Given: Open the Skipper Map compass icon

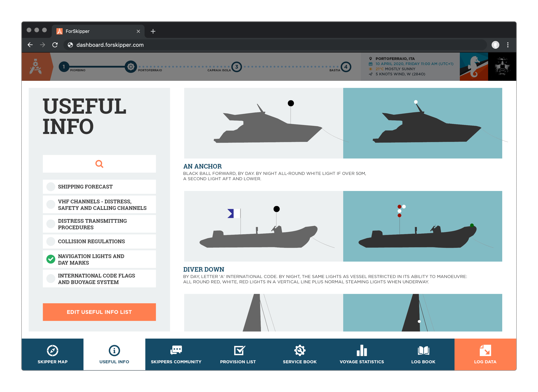Looking at the screenshot, I should (x=52, y=350).
